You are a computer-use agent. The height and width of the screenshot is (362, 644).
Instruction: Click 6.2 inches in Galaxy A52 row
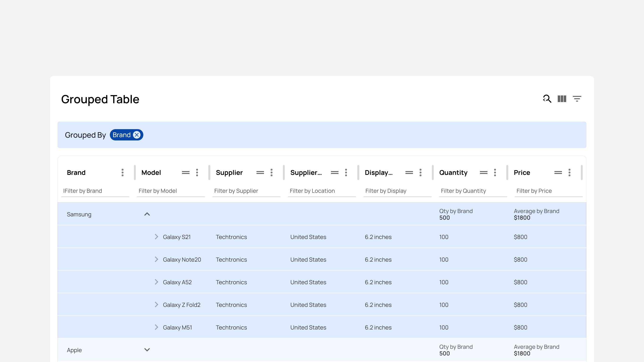pos(378,282)
